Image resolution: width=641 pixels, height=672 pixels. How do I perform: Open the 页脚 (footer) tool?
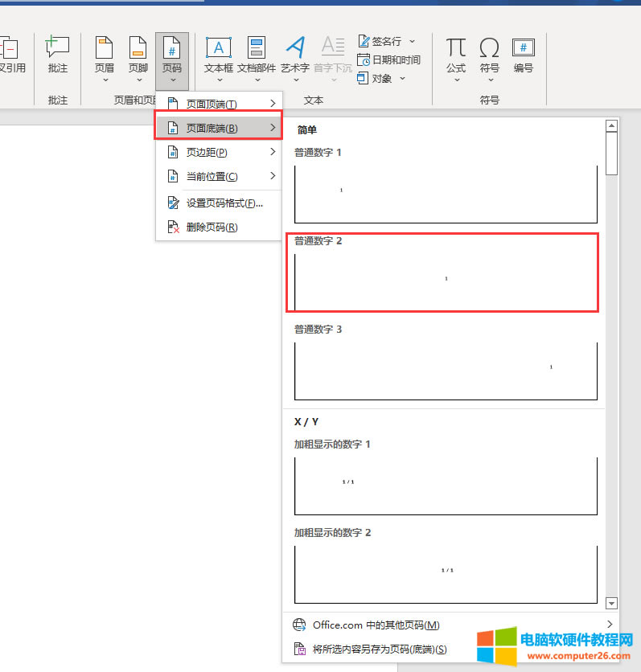point(138,48)
